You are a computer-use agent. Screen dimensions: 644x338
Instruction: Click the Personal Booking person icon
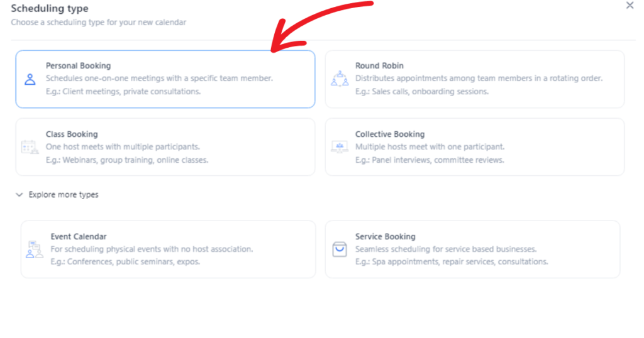pyautogui.click(x=30, y=79)
